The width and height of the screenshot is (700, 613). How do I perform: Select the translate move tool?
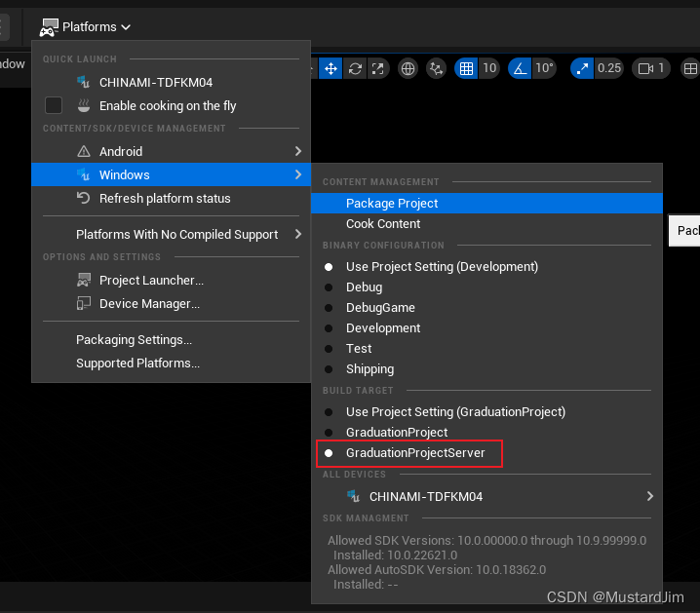[331, 68]
